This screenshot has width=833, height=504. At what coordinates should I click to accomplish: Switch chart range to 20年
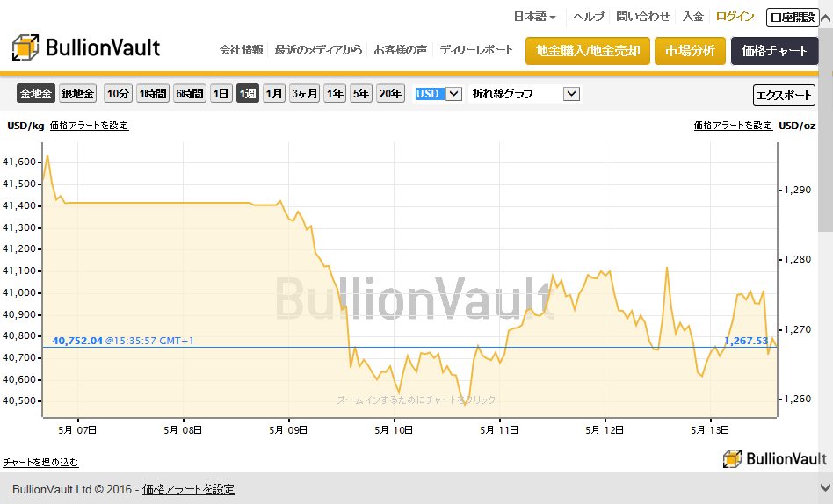pyautogui.click(x=390, y=93)
